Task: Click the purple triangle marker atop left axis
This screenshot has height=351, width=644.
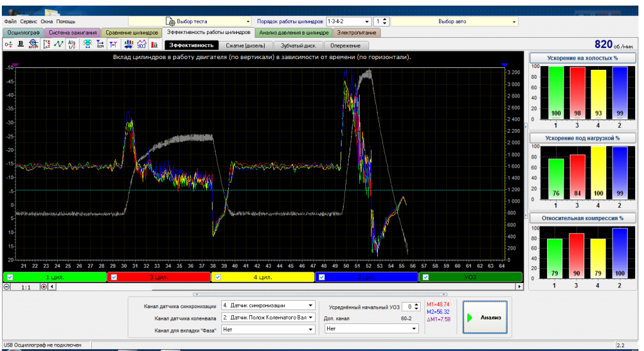Action: click(x=16, y=65)
